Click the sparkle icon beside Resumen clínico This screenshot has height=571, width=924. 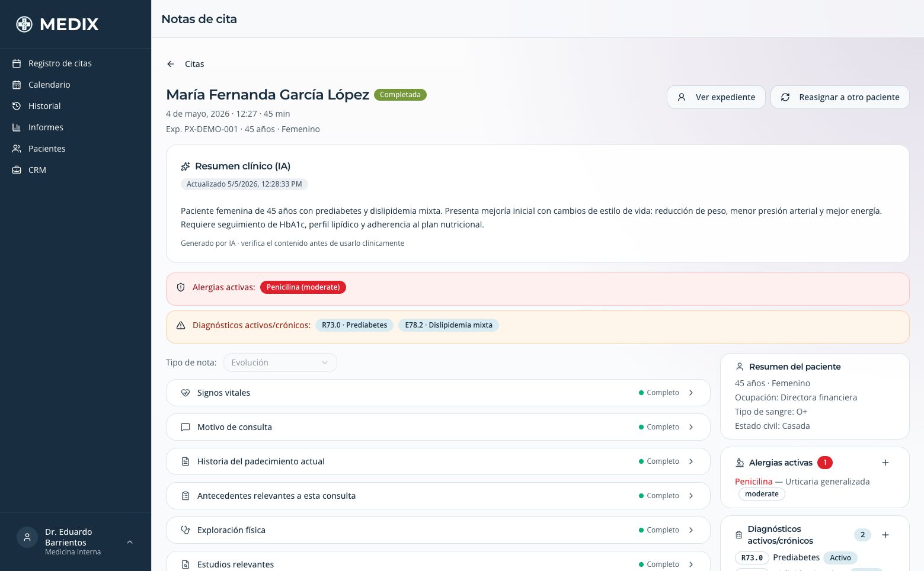pos(186,166)
